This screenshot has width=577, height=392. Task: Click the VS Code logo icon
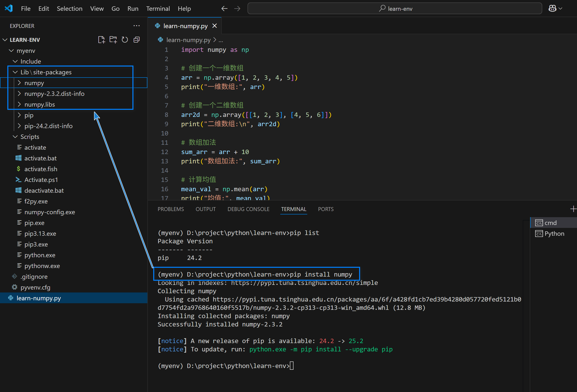click(x=9, y=8)
